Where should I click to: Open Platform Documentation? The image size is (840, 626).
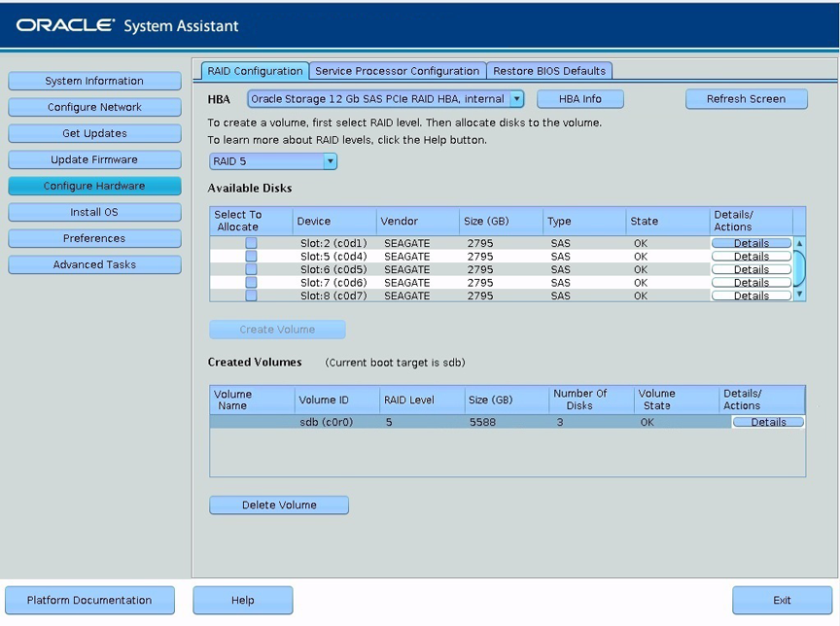89,600
